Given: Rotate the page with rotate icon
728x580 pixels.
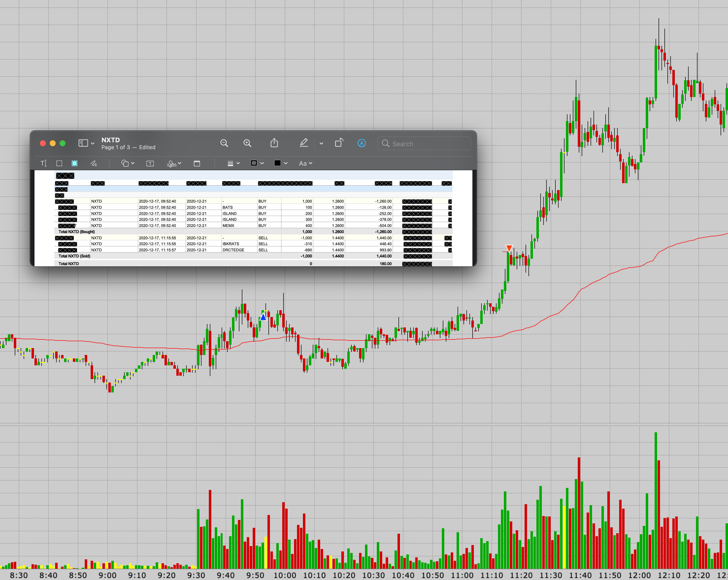Looking at the screenshot, I should pos(339,143).
